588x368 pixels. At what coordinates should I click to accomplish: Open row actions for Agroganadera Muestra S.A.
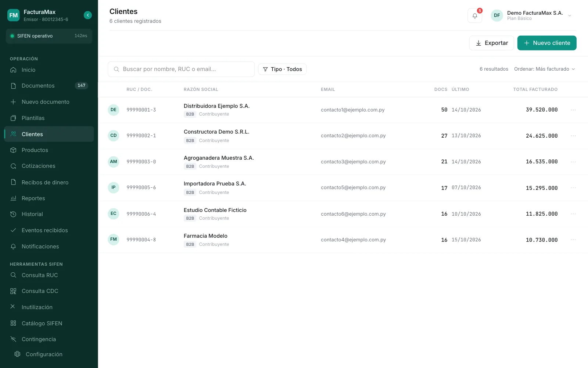(x=573, y=162)
